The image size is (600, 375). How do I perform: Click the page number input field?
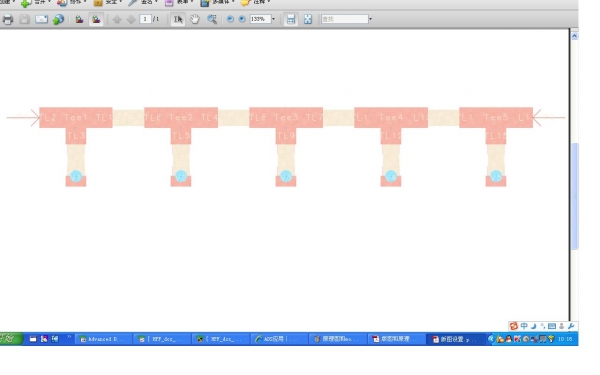[145, 19]
